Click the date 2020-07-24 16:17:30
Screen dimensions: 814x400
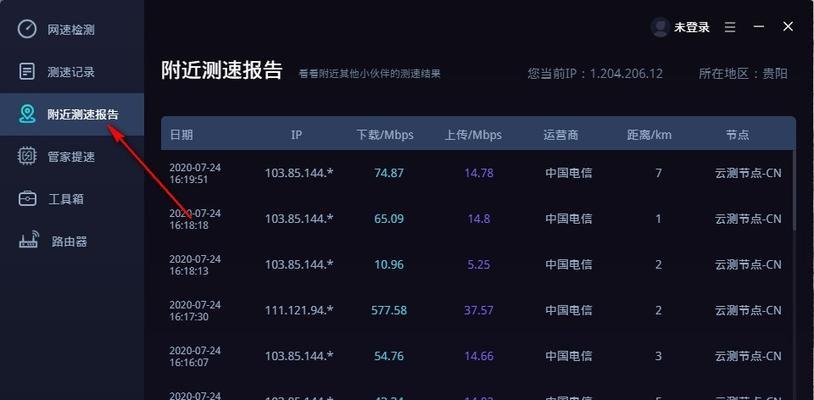195,310
